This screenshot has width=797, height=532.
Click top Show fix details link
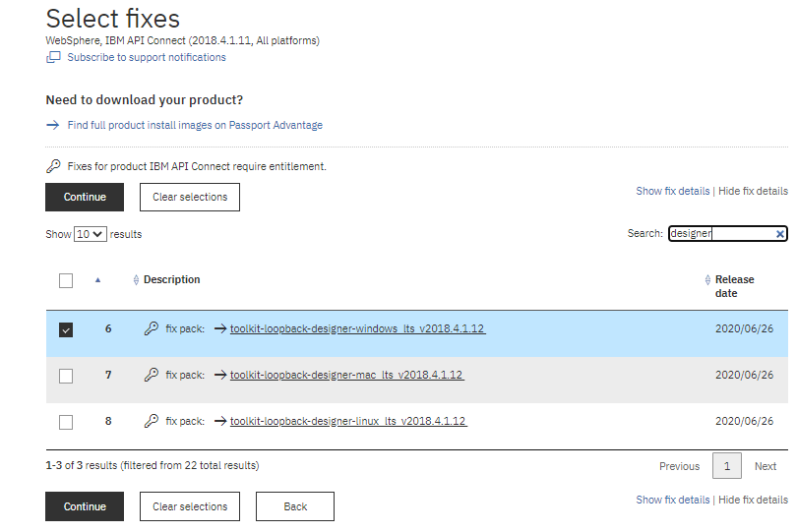(x=672, y=191)
